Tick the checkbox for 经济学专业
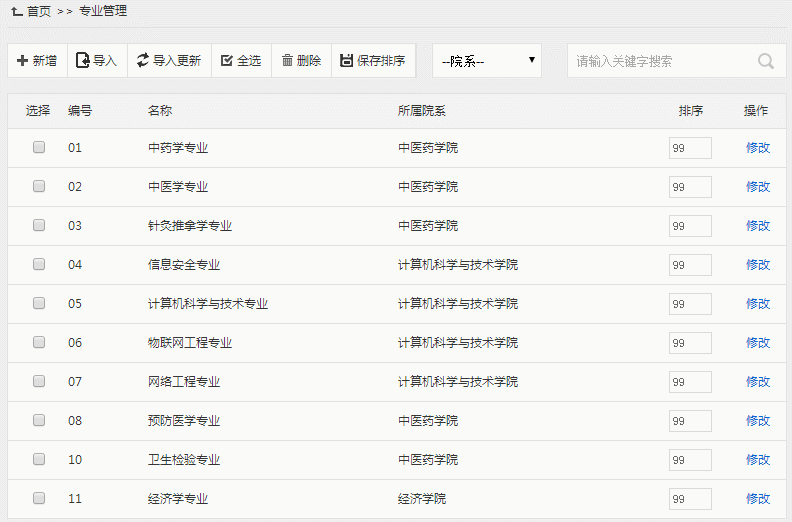Image resolution: width=792 pixels, height=522 pixels. pos(39,498)
